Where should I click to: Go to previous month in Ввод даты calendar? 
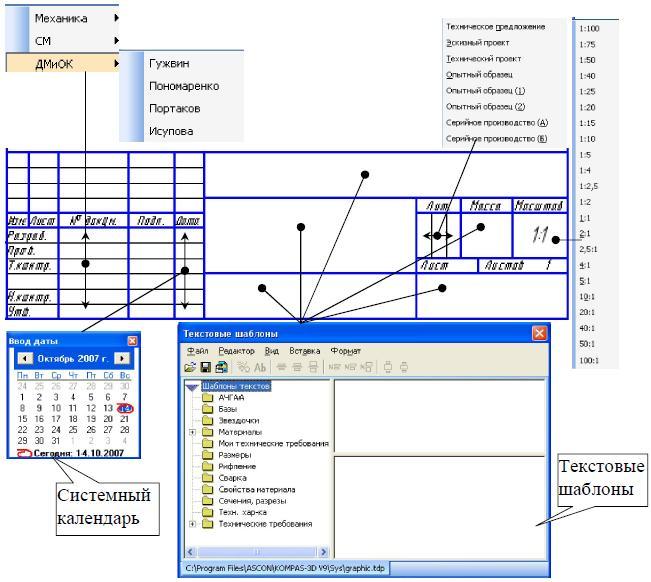[25, 358]
